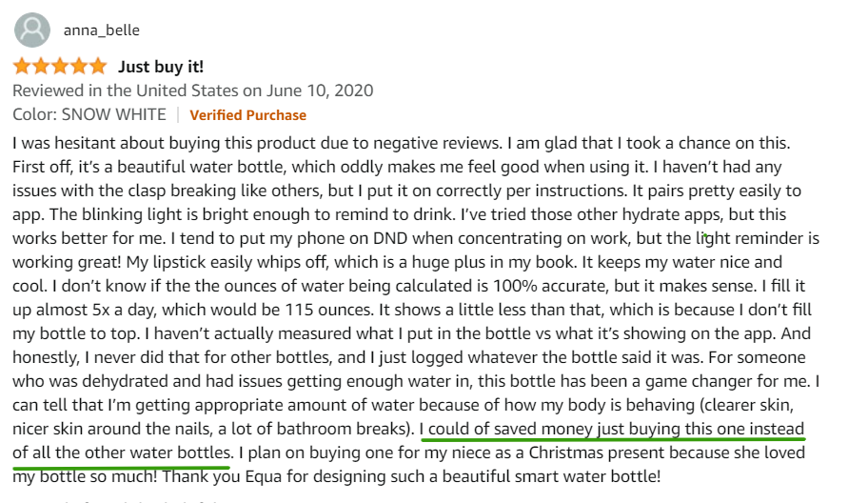Open the "Just buy it!" review title

tap(161, 67)
